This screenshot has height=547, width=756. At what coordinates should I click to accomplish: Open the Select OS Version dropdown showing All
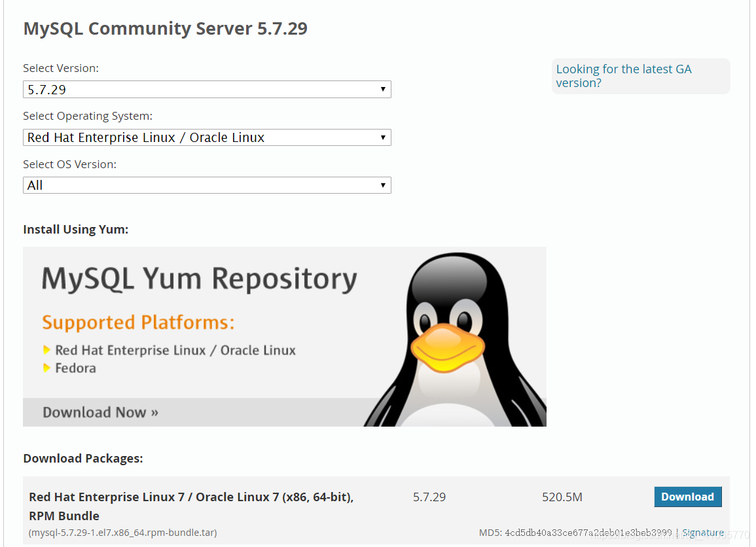[x=207, y=185]
